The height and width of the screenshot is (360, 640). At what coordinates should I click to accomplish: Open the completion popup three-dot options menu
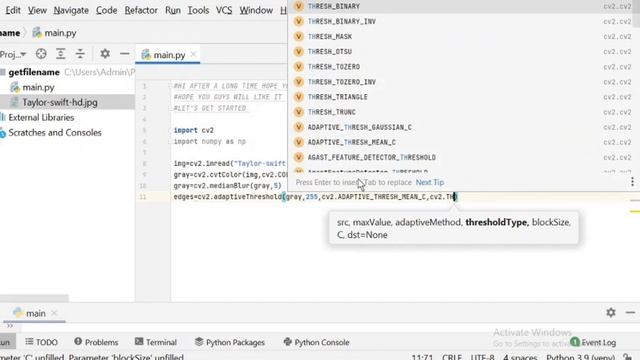pos(632,182)
